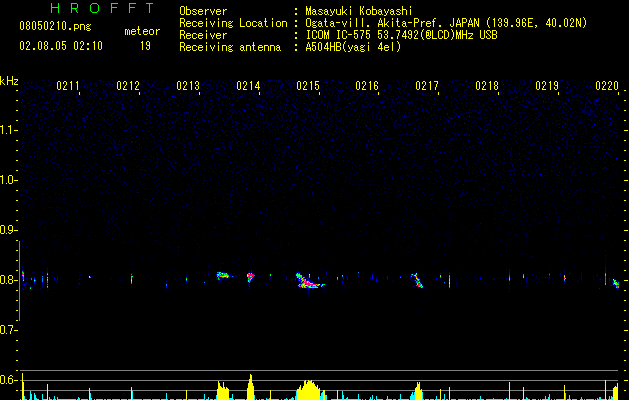Click the 0.7 kHz axis label
The height and width of the screenshot is (400, 629).
point(9,330)
